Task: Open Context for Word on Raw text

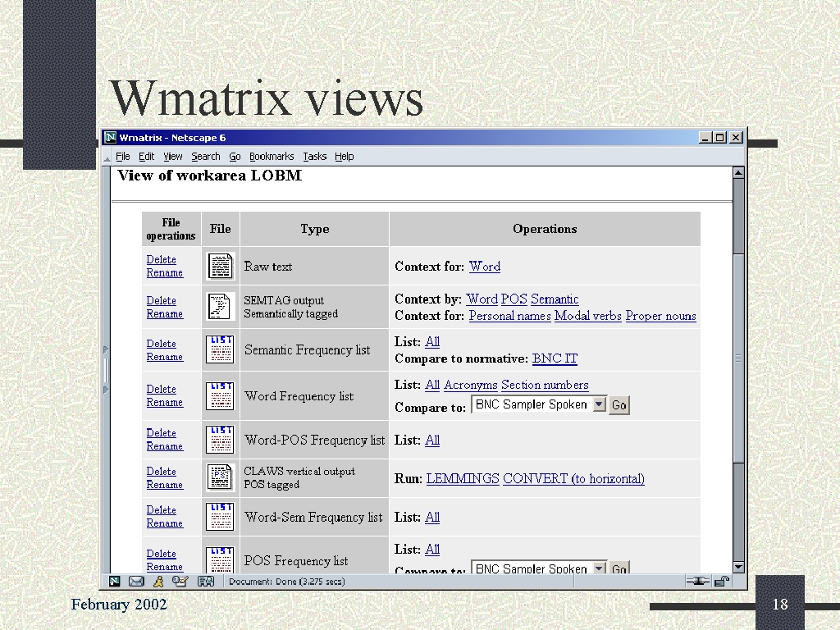Action: point(484,267)
